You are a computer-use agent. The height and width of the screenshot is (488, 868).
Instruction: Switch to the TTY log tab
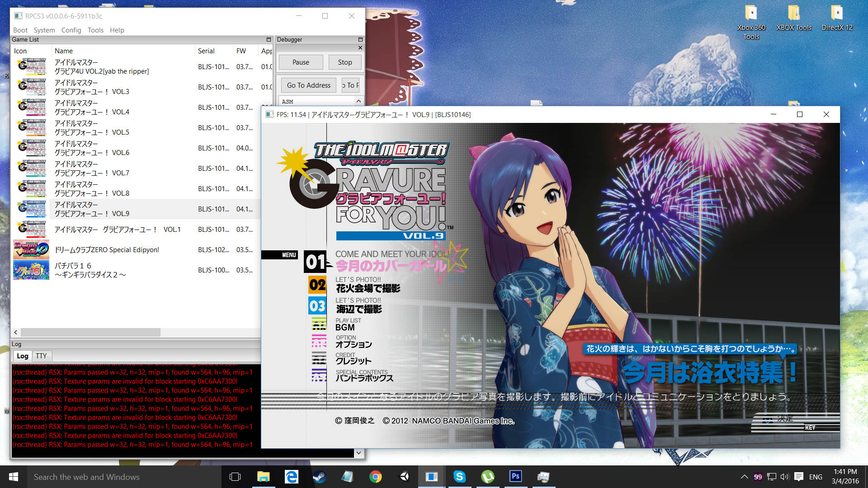(x=41, y=356)
